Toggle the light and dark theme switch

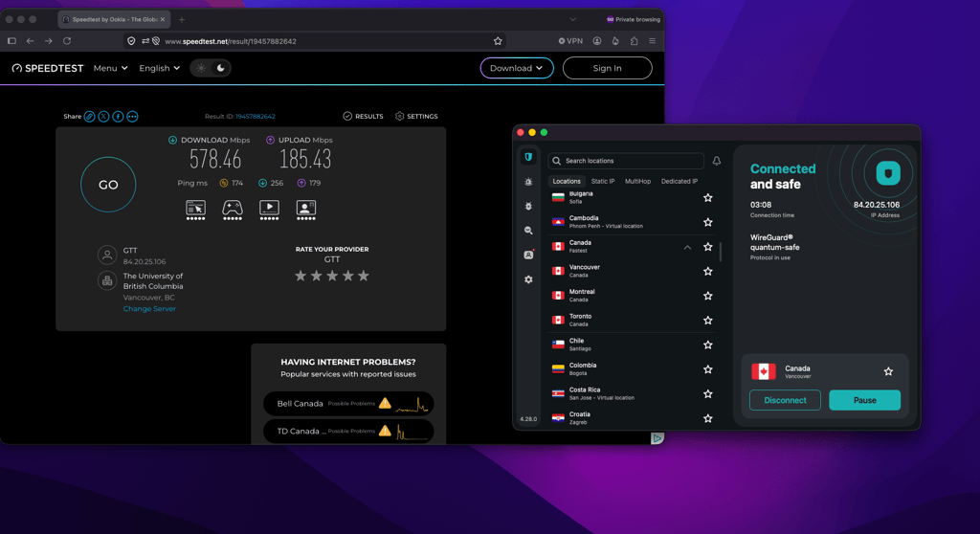click(x=211, y=68)
